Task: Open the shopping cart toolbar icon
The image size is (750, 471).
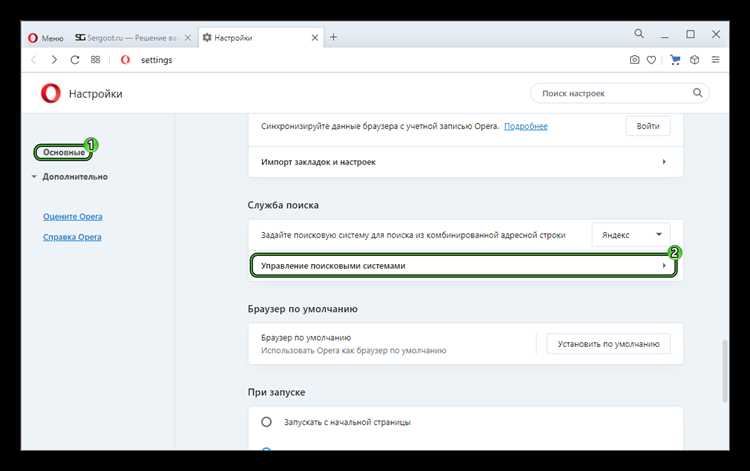Action: click(x=675, y=60)
